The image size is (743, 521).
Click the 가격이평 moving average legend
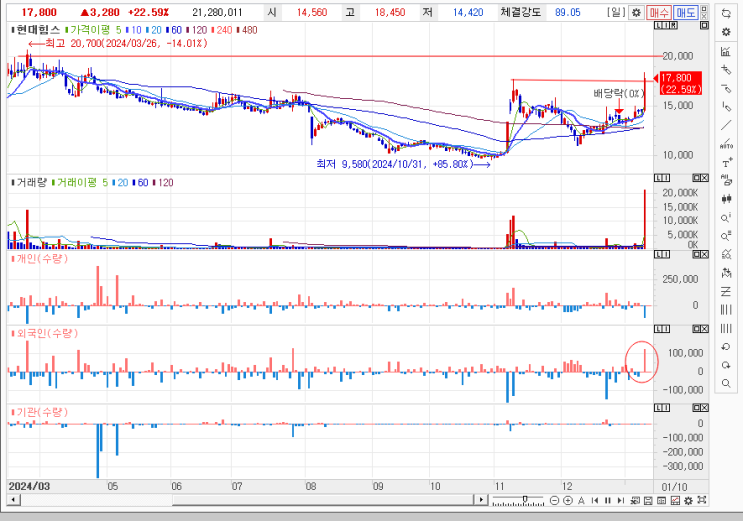click(x=90, y=30)
